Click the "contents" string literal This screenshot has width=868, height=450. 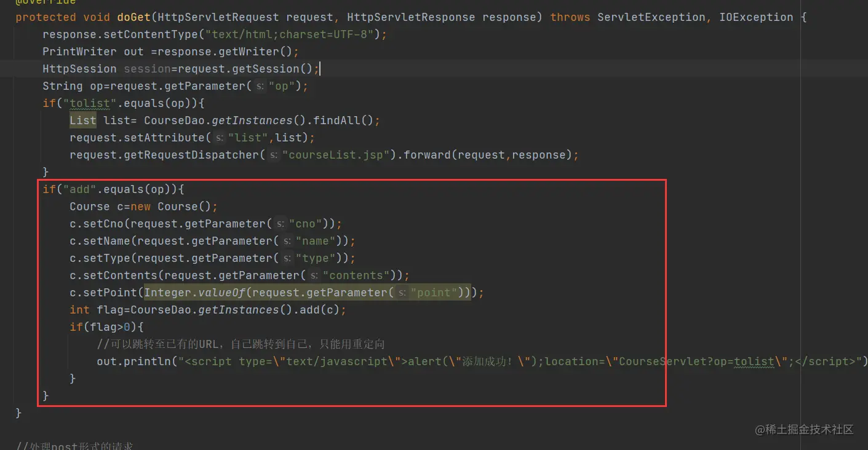coord(357,275)
